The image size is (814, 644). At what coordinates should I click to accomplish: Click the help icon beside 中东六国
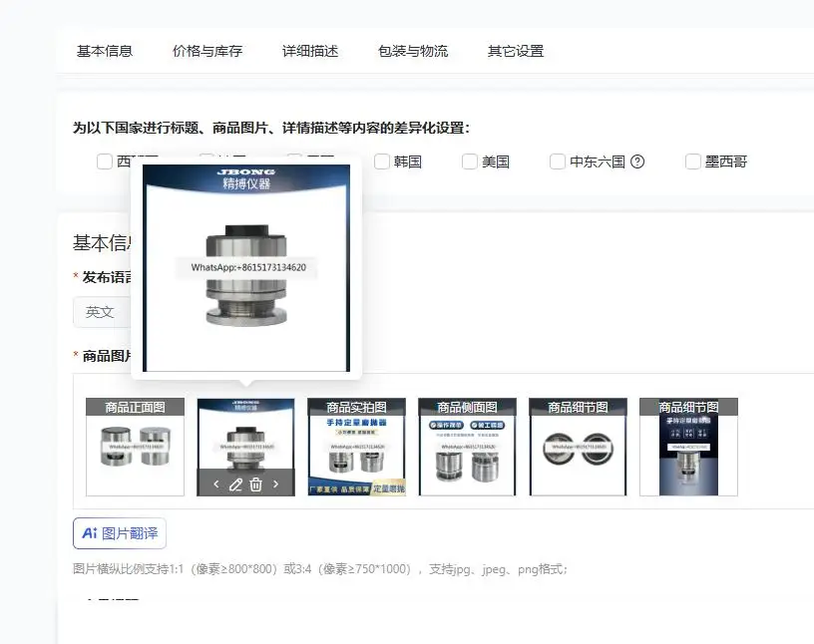tap(637, 161)
